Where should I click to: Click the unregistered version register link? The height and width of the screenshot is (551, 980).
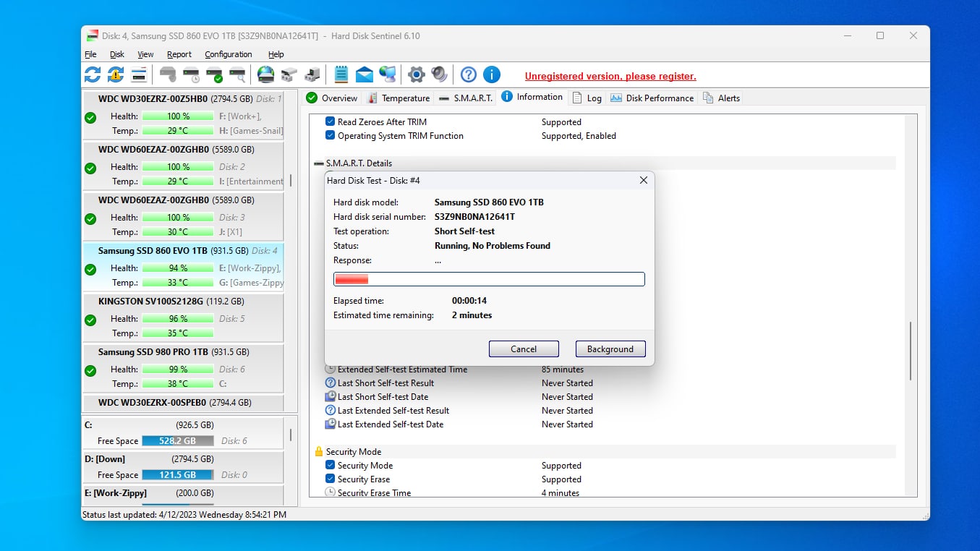tap(610, 76)
